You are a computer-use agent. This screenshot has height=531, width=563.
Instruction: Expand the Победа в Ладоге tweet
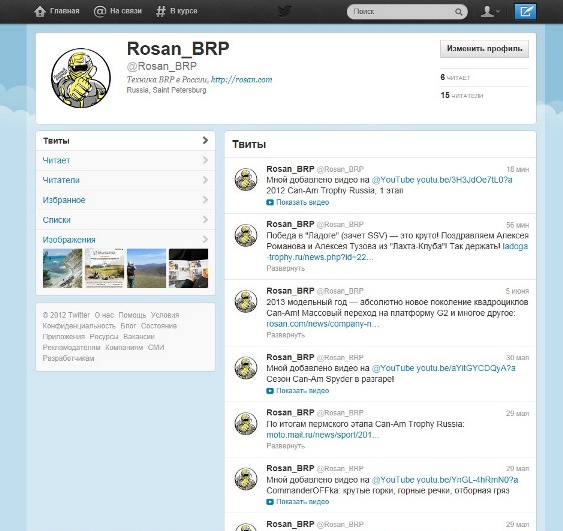pos(285,268)
